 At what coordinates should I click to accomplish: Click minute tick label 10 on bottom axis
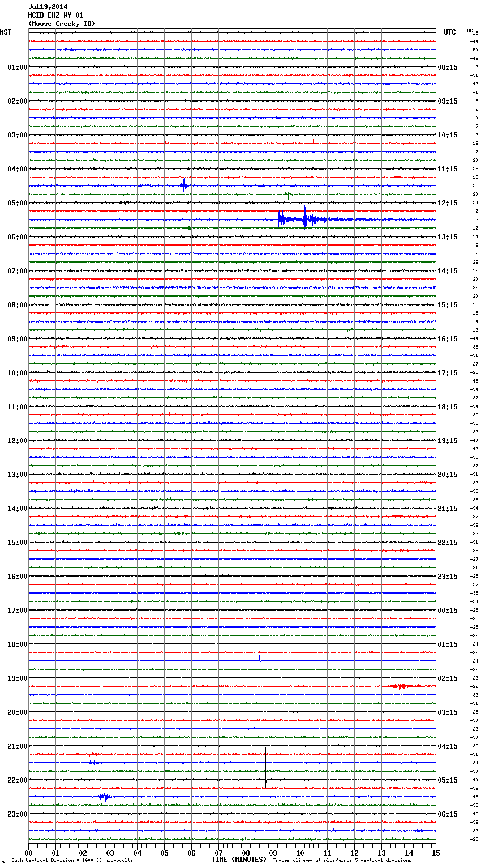pyautogui.click(x=300, y=853)
